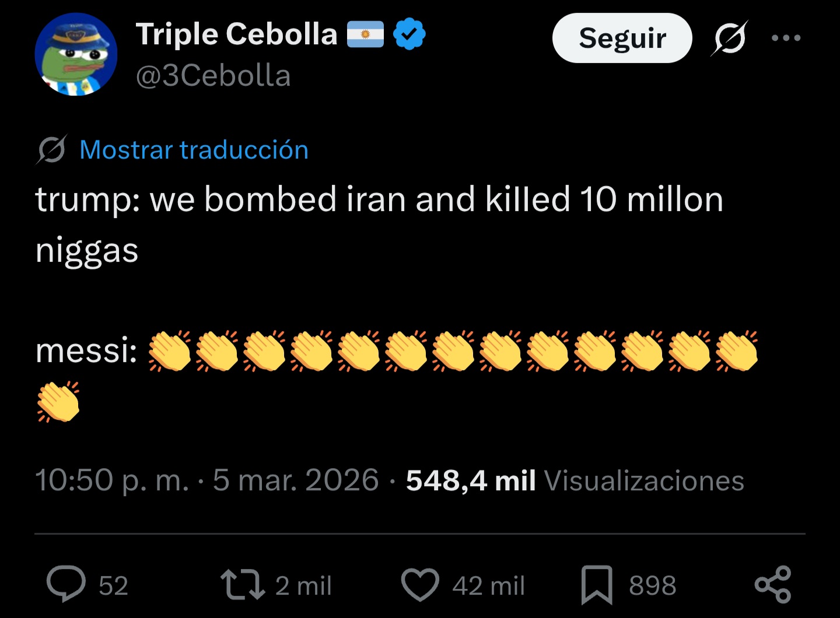
Task: Click the Grok icon beside Seguir
Action: pyautogui.click(x=729, y=38)
